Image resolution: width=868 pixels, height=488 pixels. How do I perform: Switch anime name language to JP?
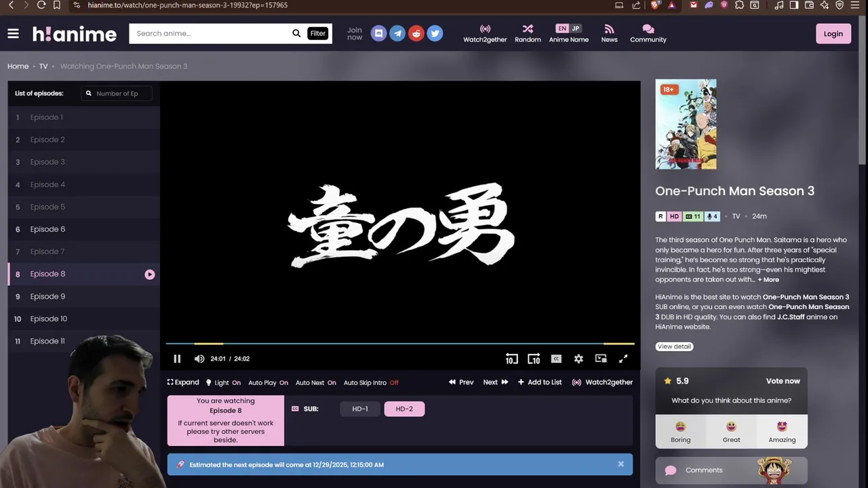(576, 28)
